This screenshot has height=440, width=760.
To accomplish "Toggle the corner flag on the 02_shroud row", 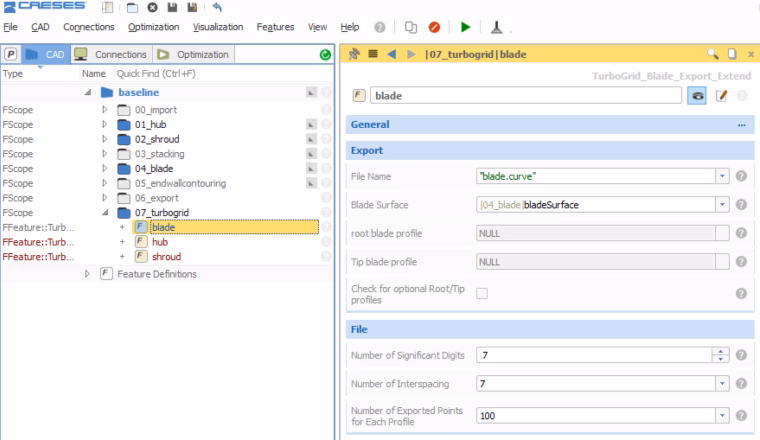I will [x=311, y=139].
